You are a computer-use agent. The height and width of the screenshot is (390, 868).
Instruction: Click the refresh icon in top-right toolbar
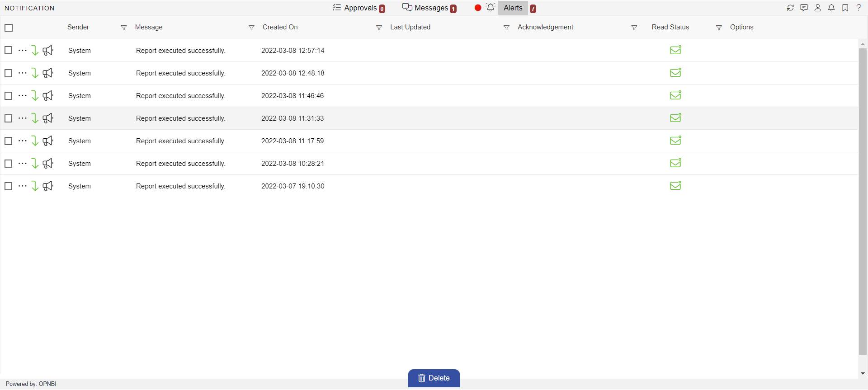click(790, 8)
